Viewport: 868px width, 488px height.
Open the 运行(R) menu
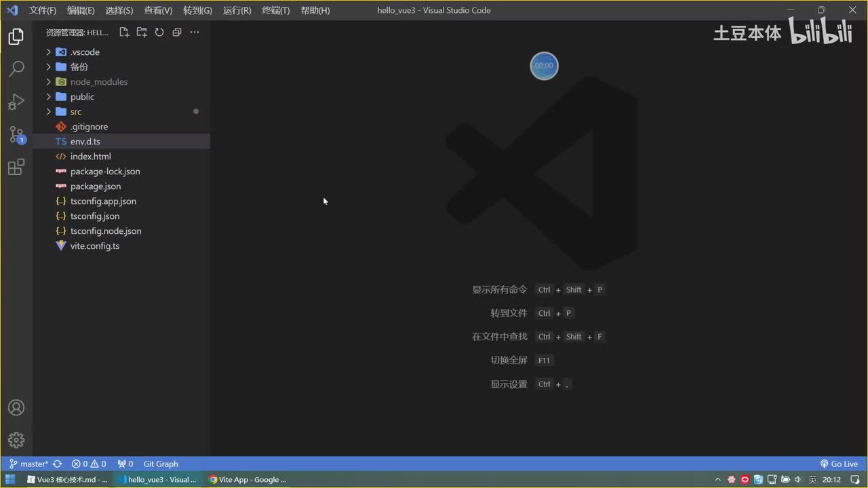(237, 10)
